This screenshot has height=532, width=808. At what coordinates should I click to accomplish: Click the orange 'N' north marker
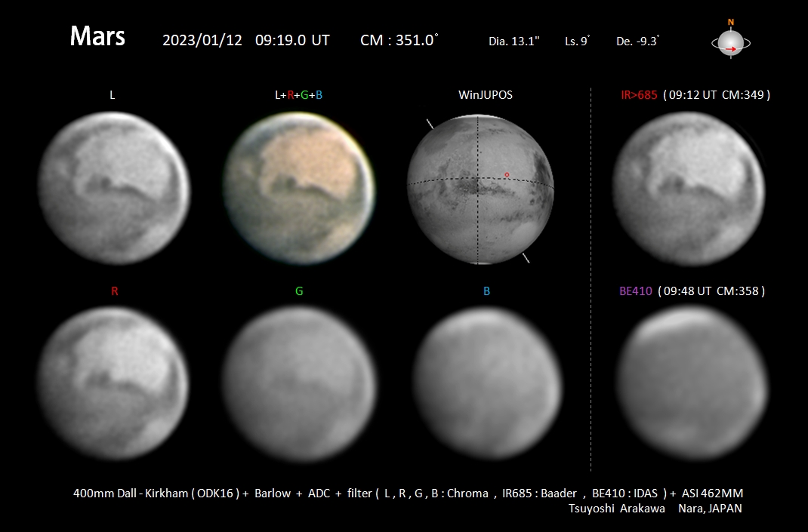pos(731,22)
